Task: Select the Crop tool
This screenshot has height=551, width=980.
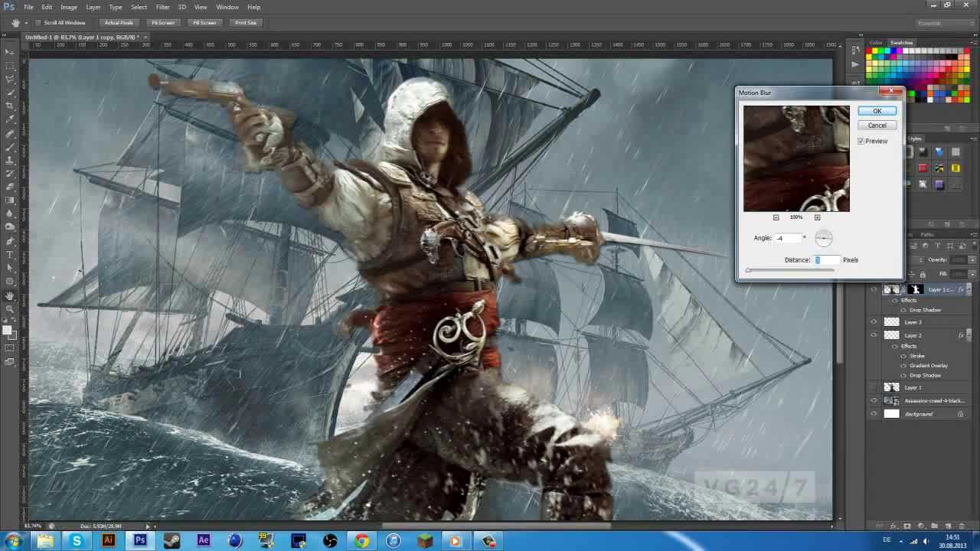Action: [10, 102]
